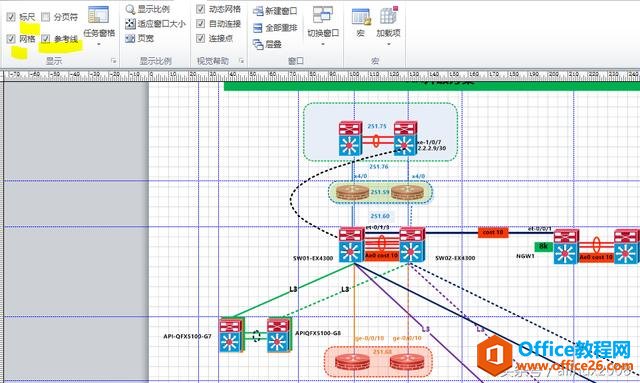This screenshot has height=383, width=640.
Task: Open the 任务窗格 task panes icon
Action: tap(99, 15)
